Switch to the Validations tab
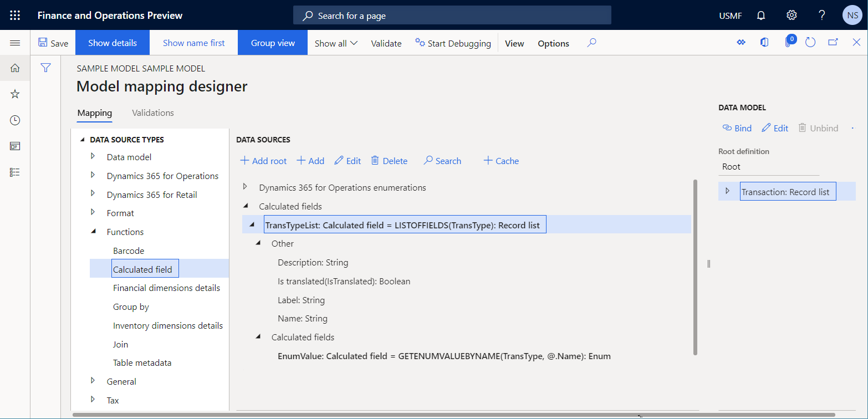868x419 pixels. coord(152,113)
